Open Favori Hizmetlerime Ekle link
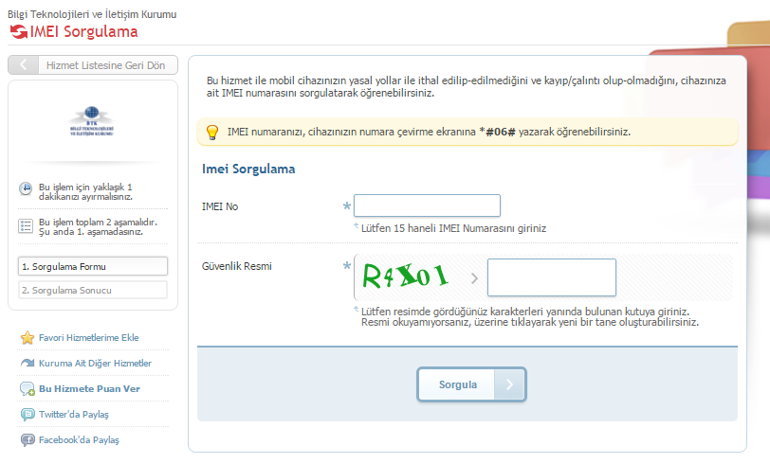This screenshot has width=770, height=464. (x=88, y=338)
